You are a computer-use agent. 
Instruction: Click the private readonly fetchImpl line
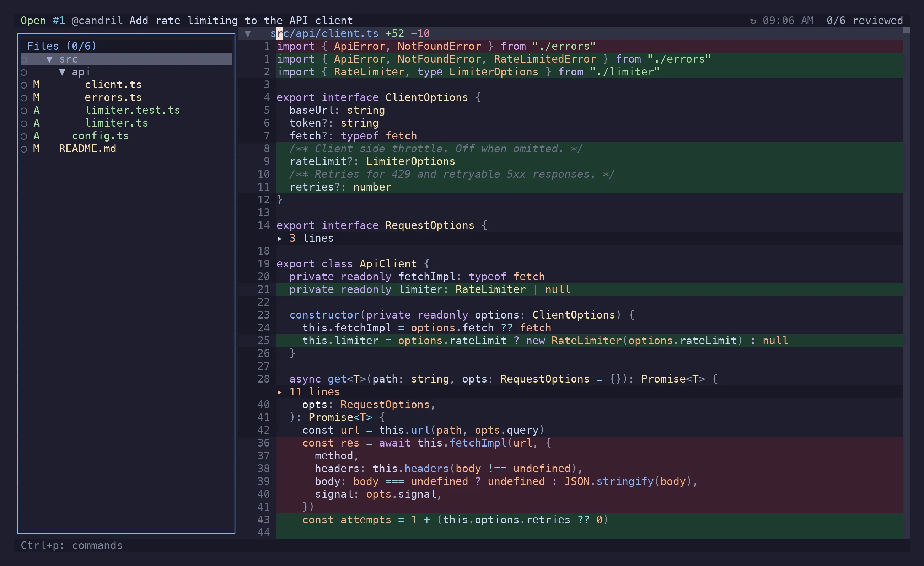pyautogui.click(x=590, y=277)
